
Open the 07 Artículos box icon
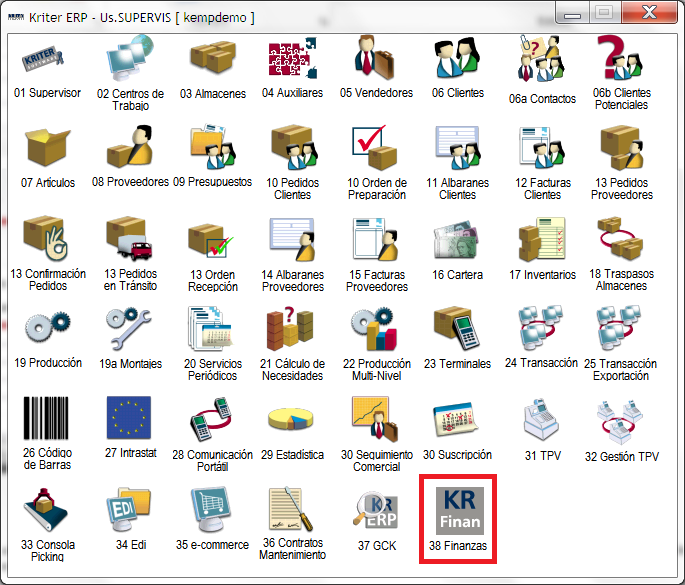(47, 147)
